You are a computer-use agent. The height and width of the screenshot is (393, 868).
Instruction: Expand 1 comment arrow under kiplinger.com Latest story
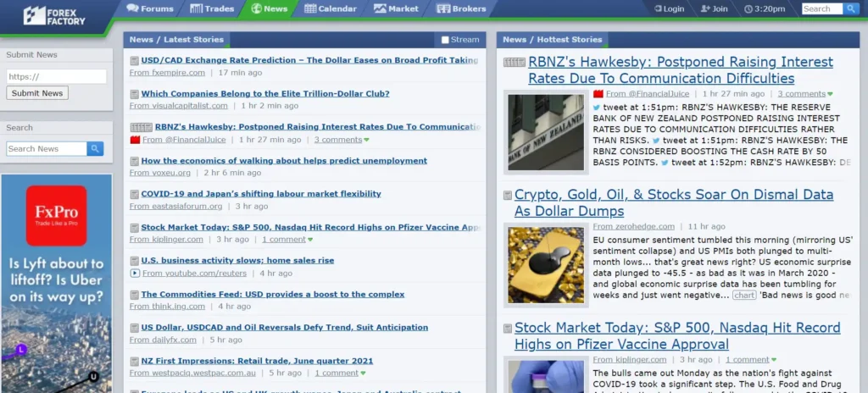tap(310, 240)
